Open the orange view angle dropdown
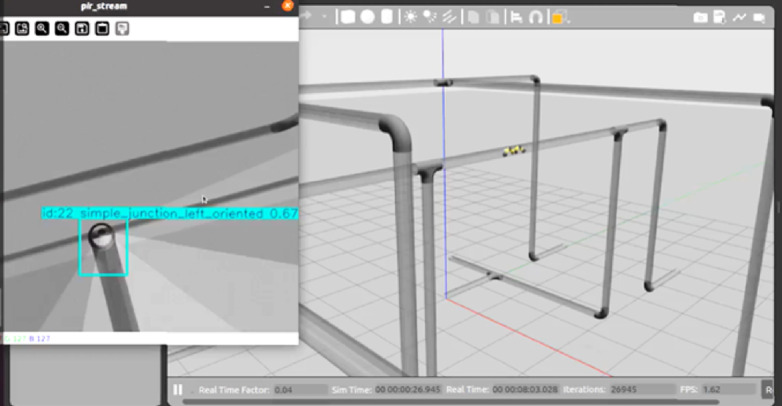Image resolution: width=782 pixels, height=406 pixels. 558,18
